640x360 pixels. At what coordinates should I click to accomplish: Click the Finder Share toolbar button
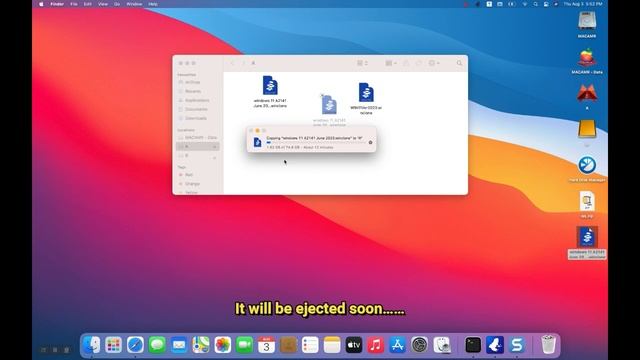click(406, 63)
